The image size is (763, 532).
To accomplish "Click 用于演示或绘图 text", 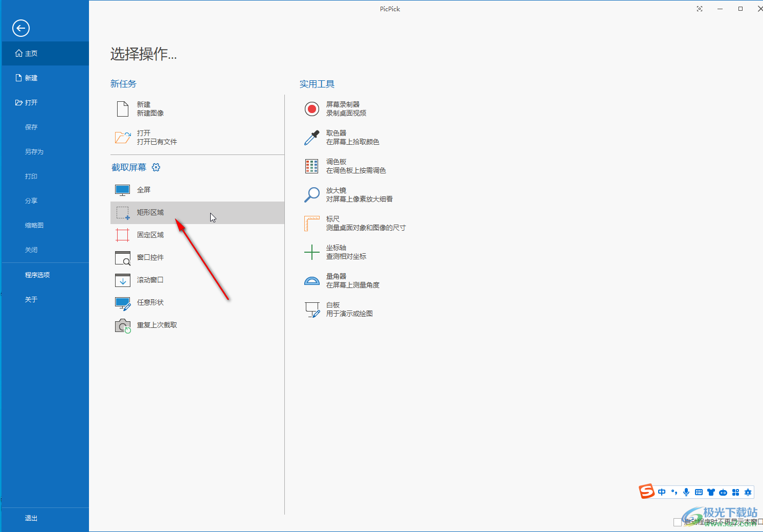I will coord(349,314).
